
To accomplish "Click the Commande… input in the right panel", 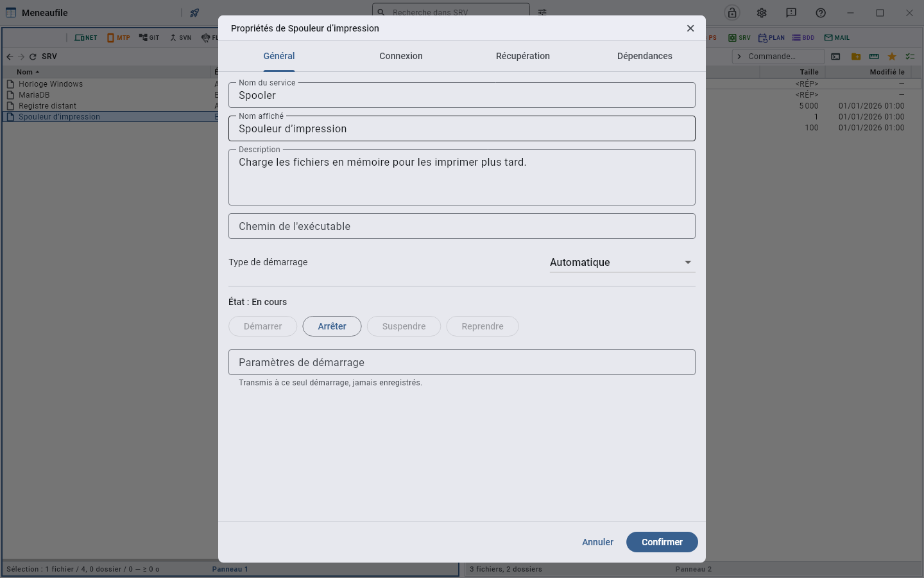I will click(778, 57).
